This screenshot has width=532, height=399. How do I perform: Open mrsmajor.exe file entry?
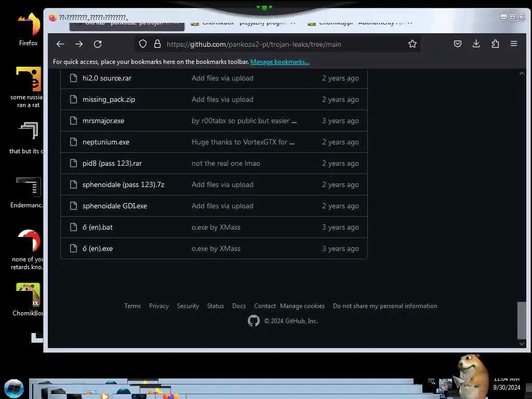click(x=103, y=121)
